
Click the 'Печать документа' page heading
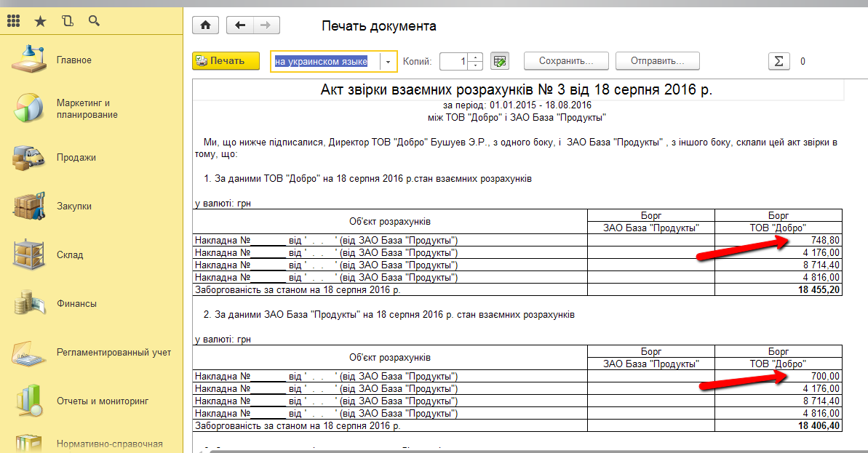click(378, 26)
